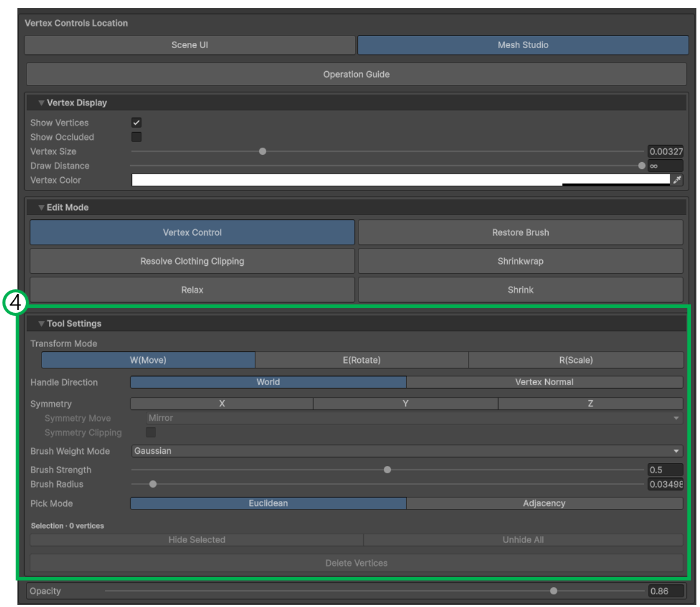Image resolution: width=700 pixels, height=607 pixels.
Task: Select R(Scale) transform mode
Action: click(576, 360)
